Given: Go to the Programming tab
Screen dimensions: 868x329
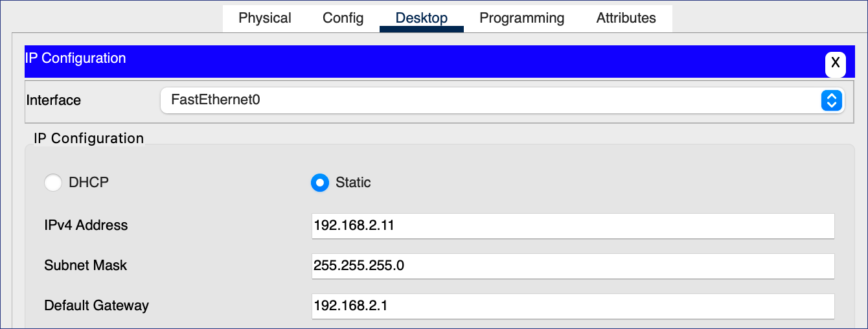Looking at the screenshot, I should (x=521, y=18).
